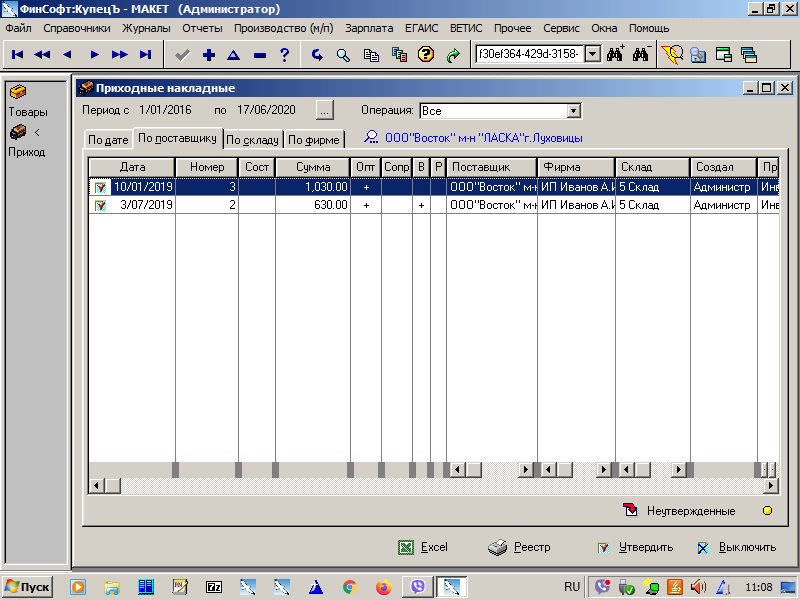Expand the toolbar ID combo box

point(591,54)
